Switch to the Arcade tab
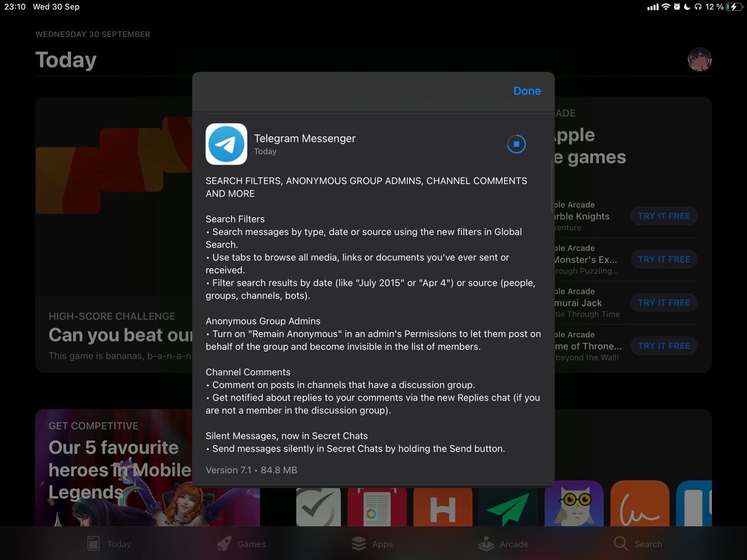The image size is (747, 560). (x=503, y=544)
